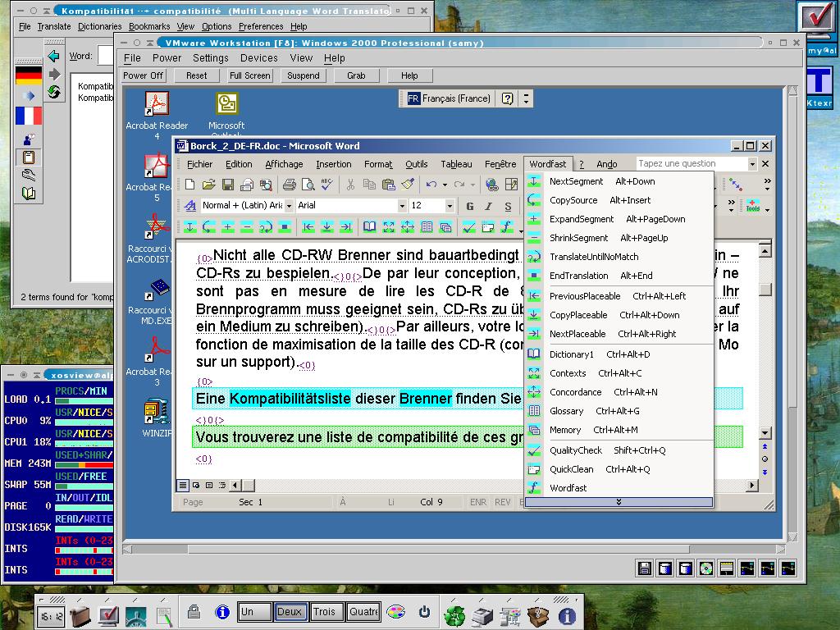Click the Wordfast Glossary toolbar icon
840x630 pixels.
point(427,227)
